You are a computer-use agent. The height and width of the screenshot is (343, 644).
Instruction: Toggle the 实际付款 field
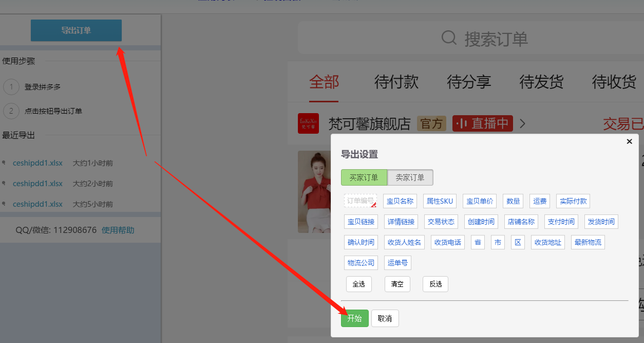(573, 201)
